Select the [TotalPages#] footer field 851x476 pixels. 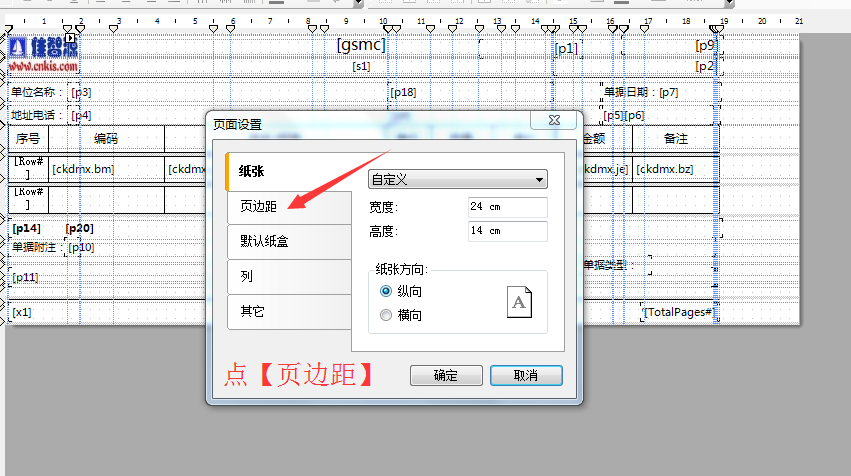[678, 313]
